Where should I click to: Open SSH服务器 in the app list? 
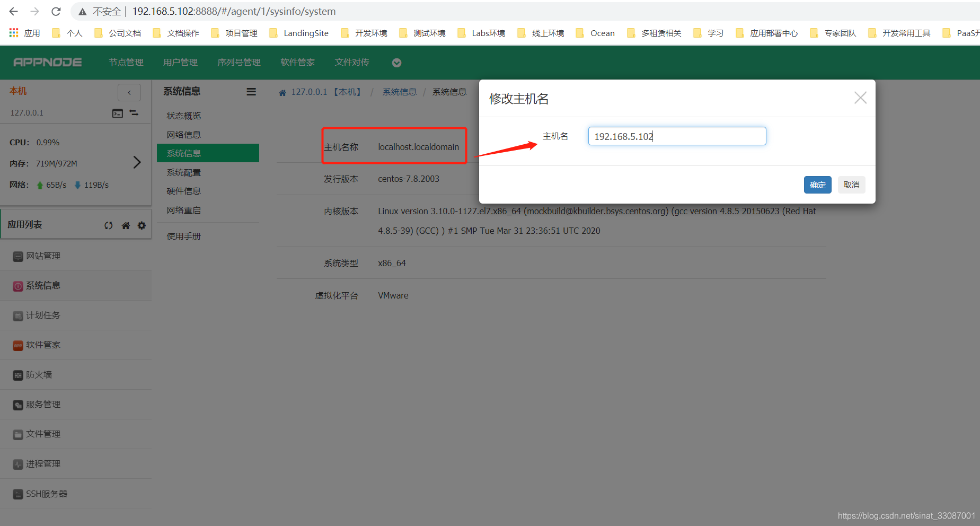coord(76,494)
